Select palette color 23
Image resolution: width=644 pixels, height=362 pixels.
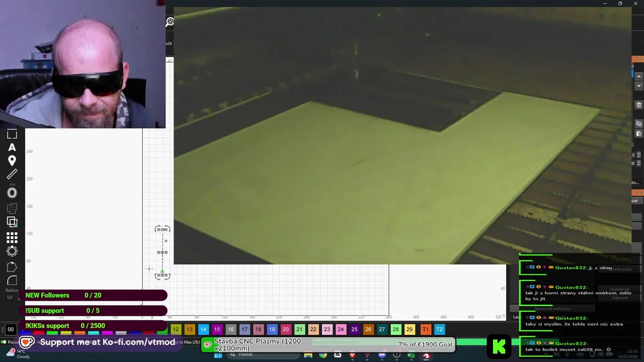(x=327, y=329)
